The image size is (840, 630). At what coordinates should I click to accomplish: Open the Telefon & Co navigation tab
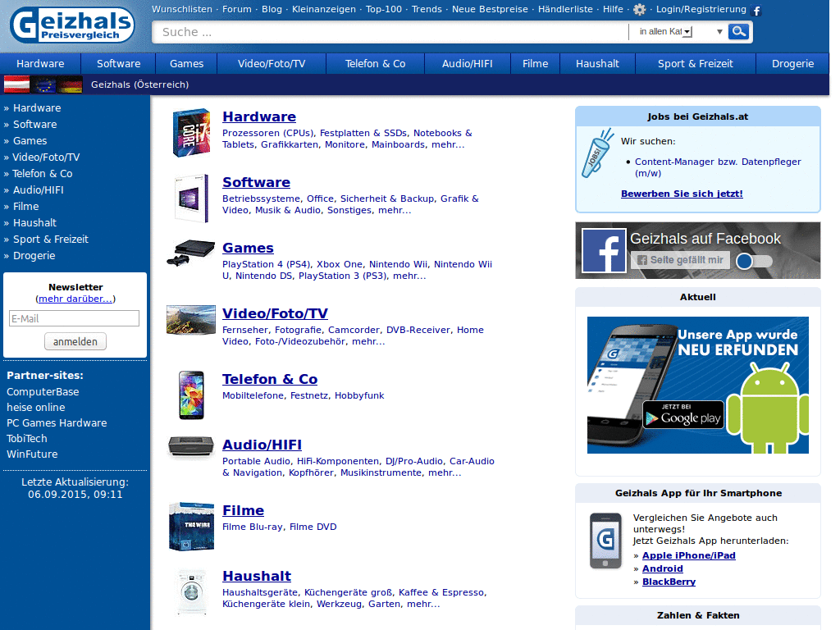point(375,64)
